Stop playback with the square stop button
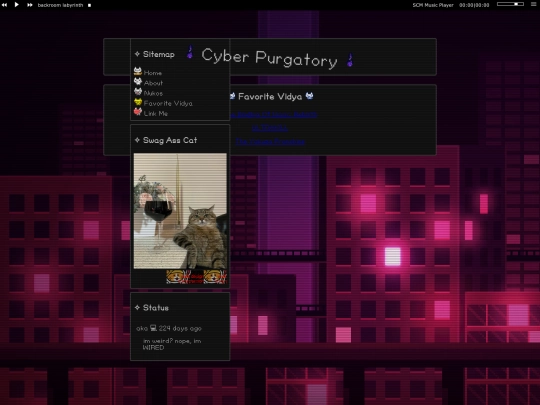Image resolution: width=540 pixels, height=405 pixels. 90,5
